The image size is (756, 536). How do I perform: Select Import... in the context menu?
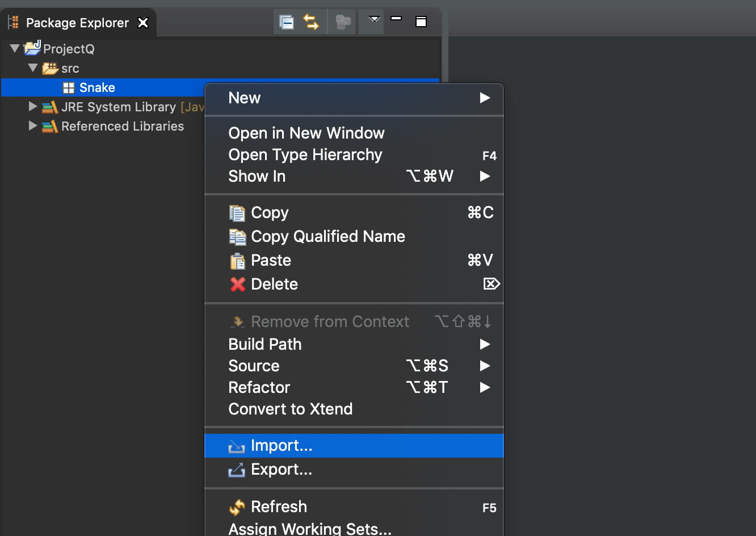(x=282, y=446)
